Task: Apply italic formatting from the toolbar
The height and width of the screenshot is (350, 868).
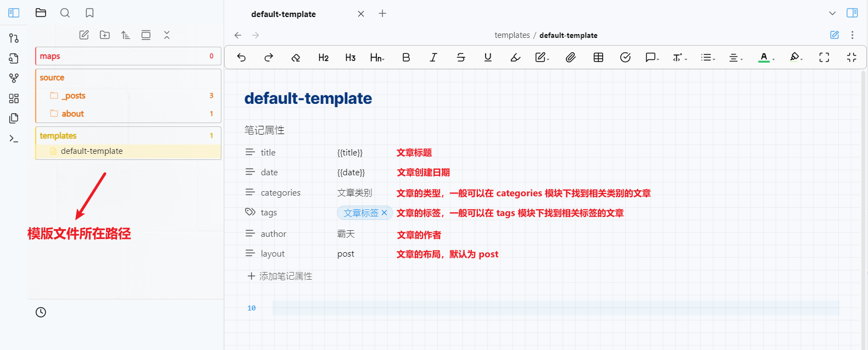Action: (x=433, y=57)
